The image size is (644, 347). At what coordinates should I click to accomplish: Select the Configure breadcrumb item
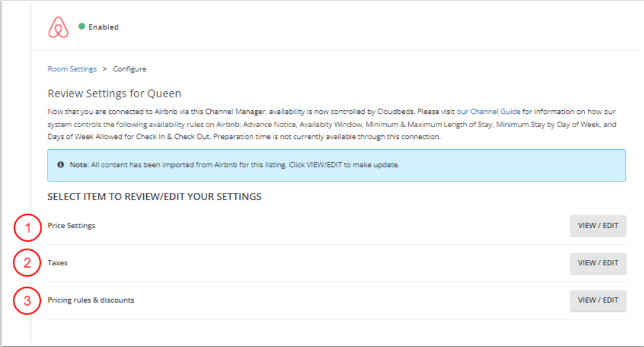(129, 69)
